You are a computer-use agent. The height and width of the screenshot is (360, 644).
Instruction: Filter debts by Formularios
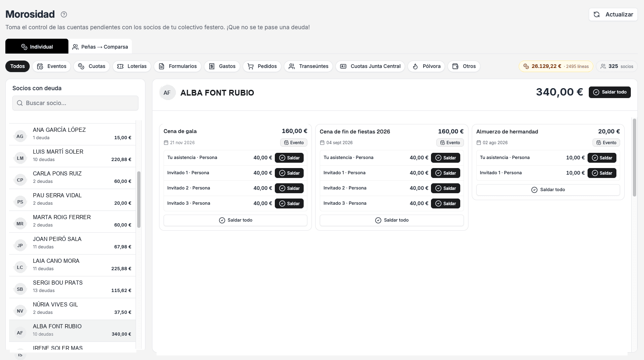[x=178, y=66]
